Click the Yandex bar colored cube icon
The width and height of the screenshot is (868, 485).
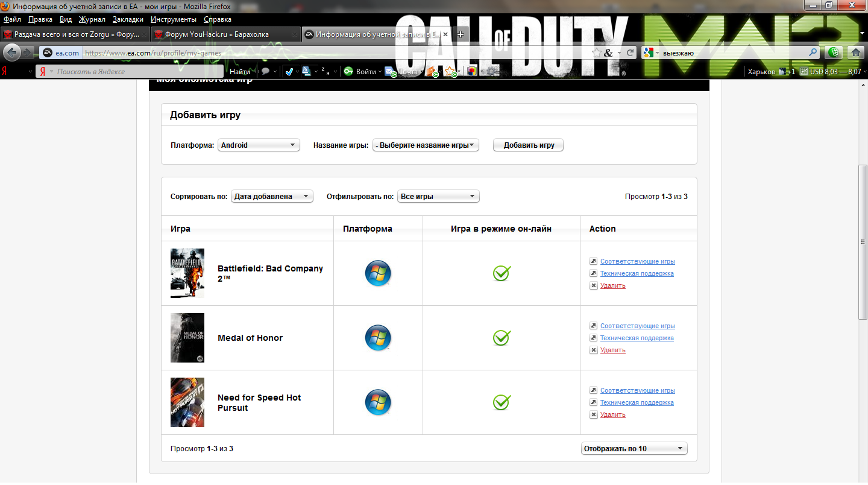point(472,71)
